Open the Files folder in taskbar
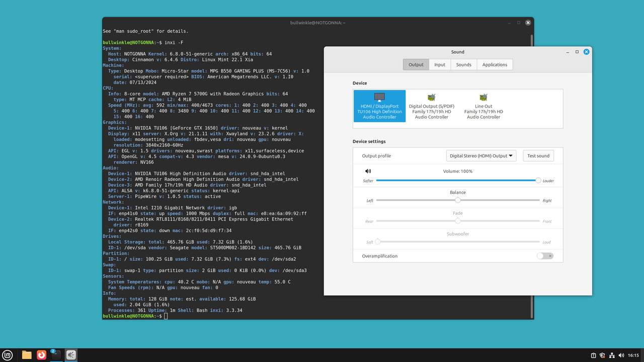Screen dimensions: 644x362 click(27, 355)
